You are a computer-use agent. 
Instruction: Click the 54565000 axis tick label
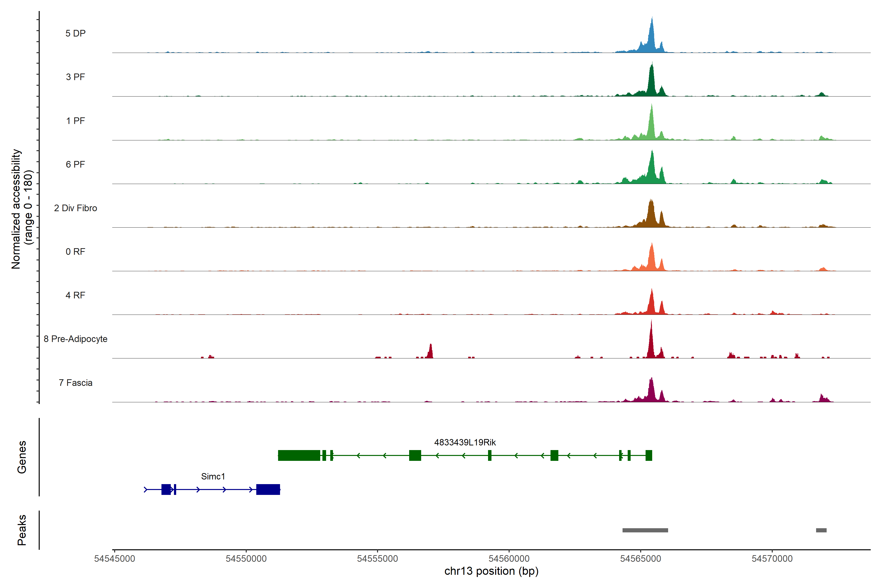pos(640,559)
